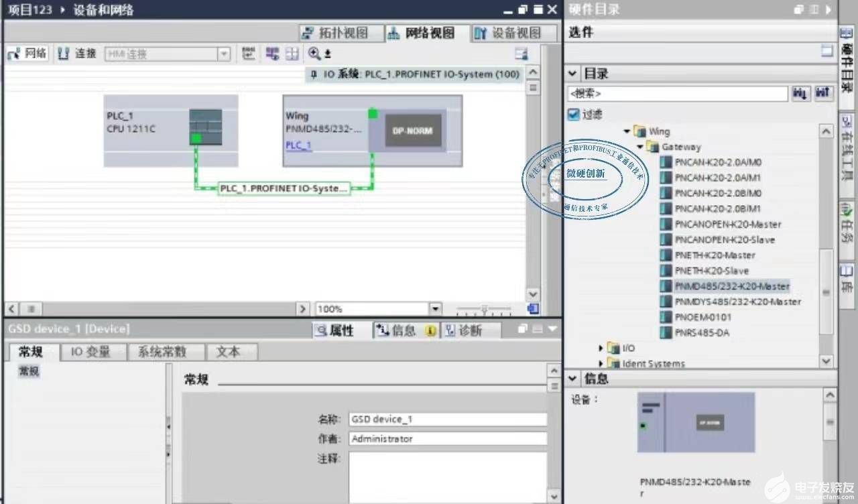
Task: Toggle the 网络 networking mode button
Action: pyautogui.click(x=27, y=54)
